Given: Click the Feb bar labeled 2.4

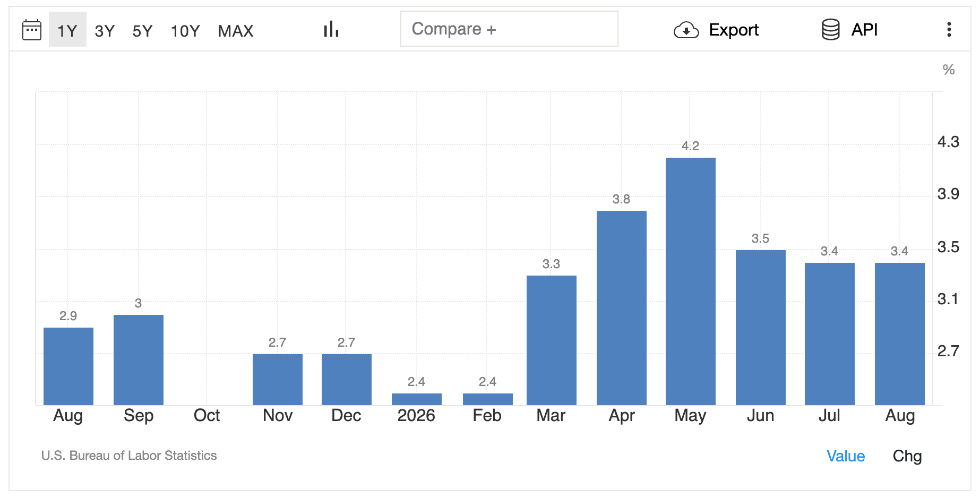Looking at the screenshot, I should [488, 399].
